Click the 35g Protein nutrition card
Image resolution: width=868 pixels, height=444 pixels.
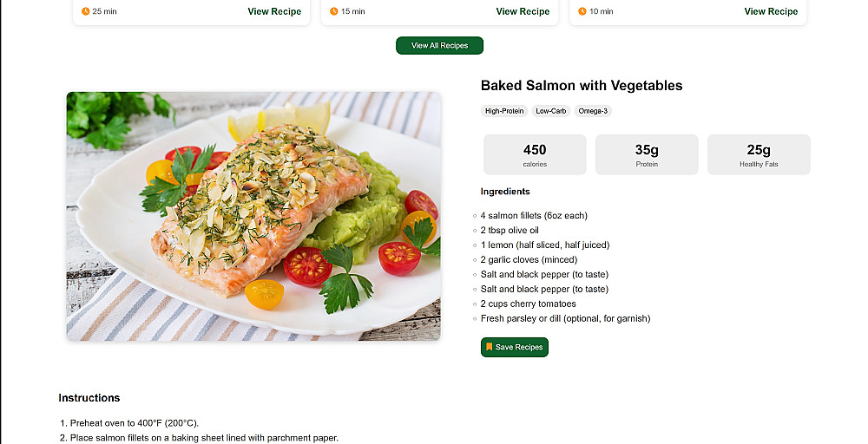click(647, 154)
